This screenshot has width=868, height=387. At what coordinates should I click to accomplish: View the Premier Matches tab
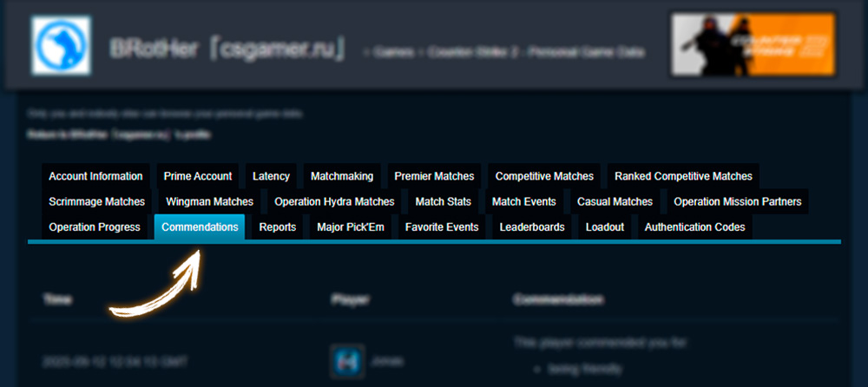(x=435, y=176)
